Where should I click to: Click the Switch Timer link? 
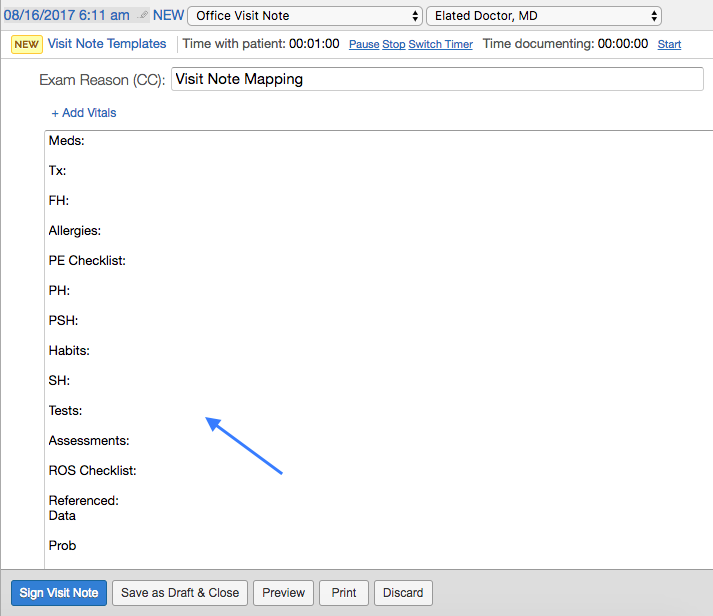(441, 45)
